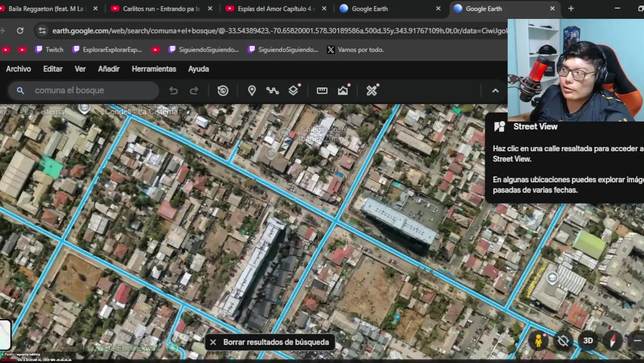Collapse the toolbar with chevron up

(x=495, y=91)
